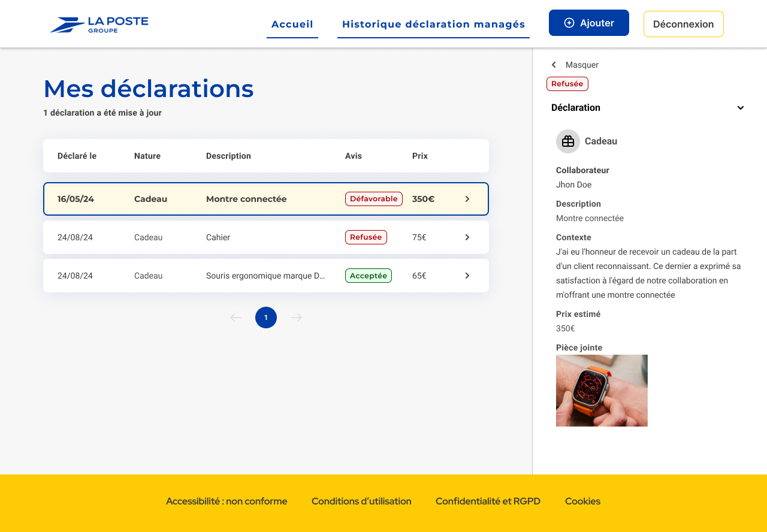Open Confidentialité et RGPD footer link
The width and height of the screenshot is (767, 532).
488,501
